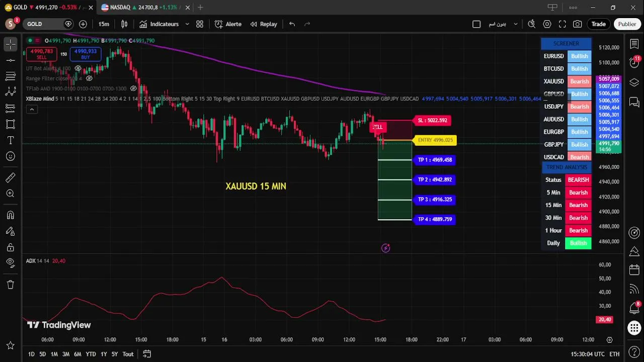Open alerts panel with 11 badge
Image resolution: width=644 pixels, height=362 pixels.
click(634, 63)
